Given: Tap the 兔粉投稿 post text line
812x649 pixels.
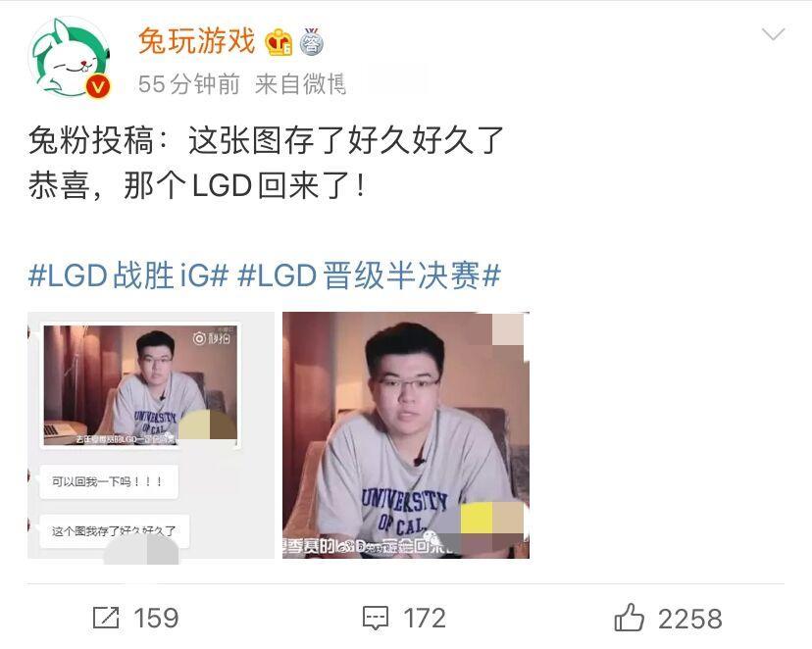Looking at the screenshot, I should [266, 140].
